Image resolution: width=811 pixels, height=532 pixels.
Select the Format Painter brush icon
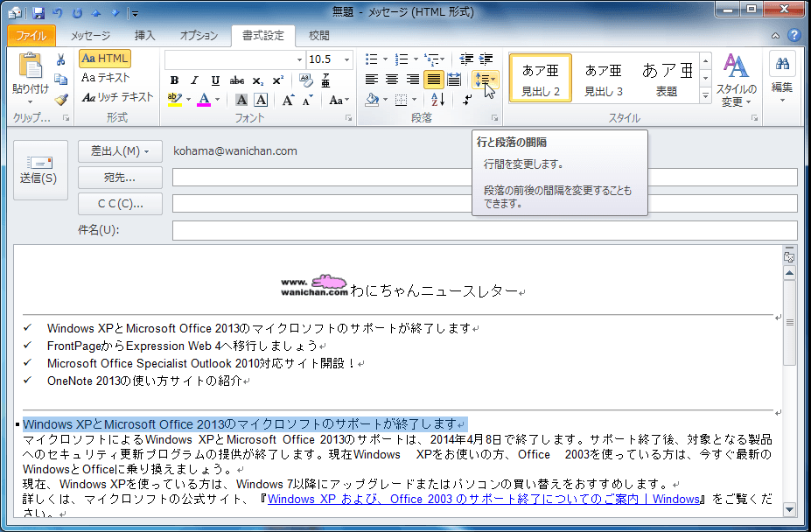(x=61, y=99)
